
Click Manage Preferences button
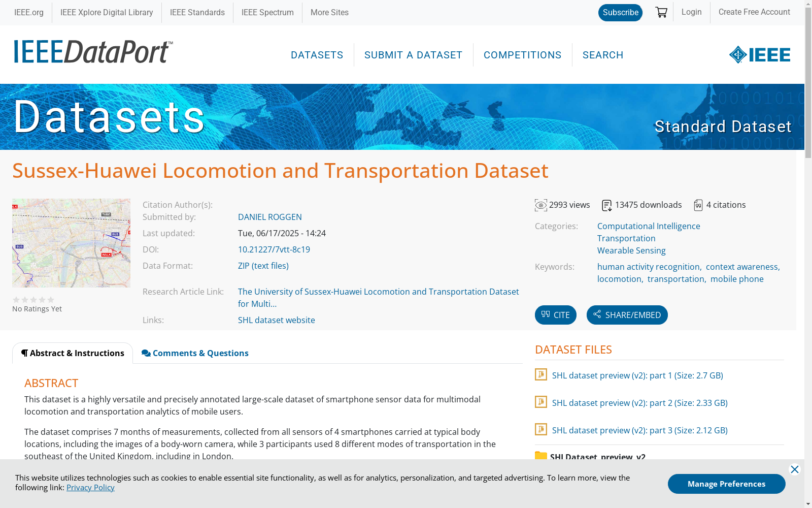[x=727, y=484]
